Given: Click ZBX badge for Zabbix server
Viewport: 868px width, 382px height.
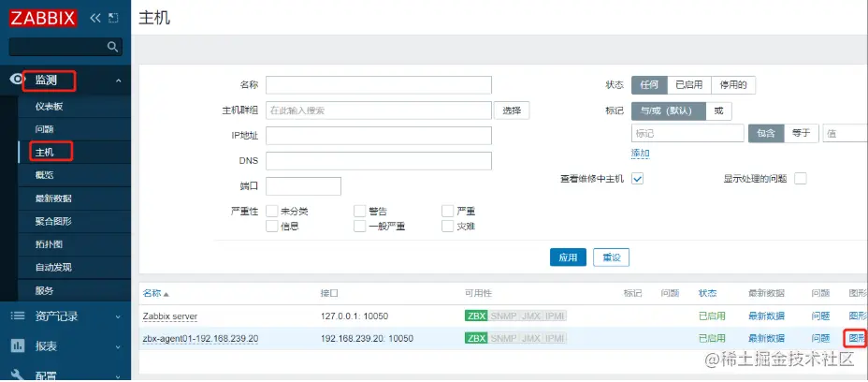Looking at the screenshot, I should pyautogui.click(x=476, y=316).
